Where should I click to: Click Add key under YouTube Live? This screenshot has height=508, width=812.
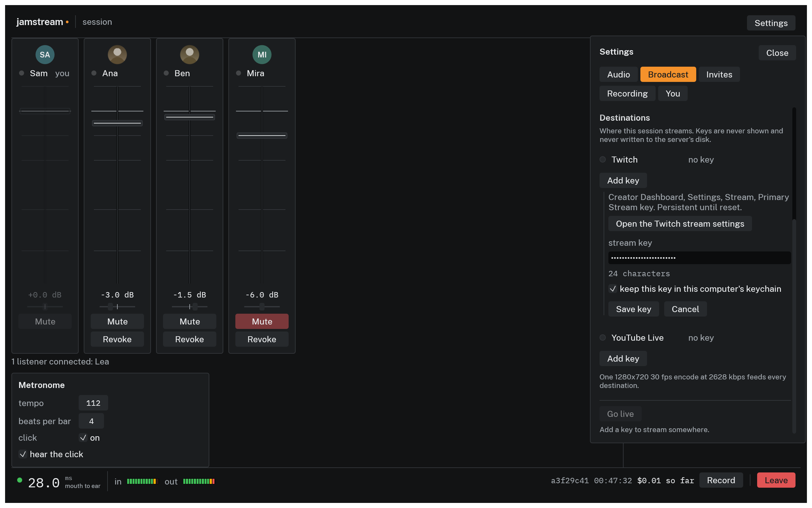pos(623,358)
